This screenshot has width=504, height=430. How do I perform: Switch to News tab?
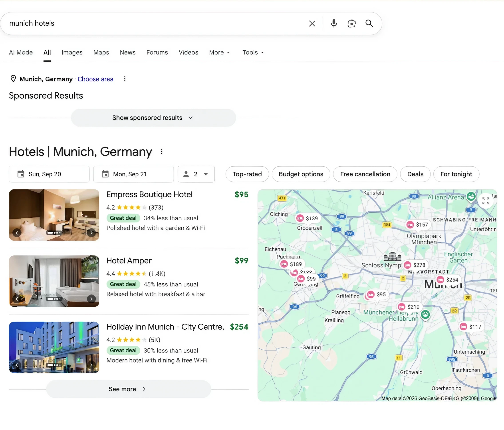click(x=127, y=52)
